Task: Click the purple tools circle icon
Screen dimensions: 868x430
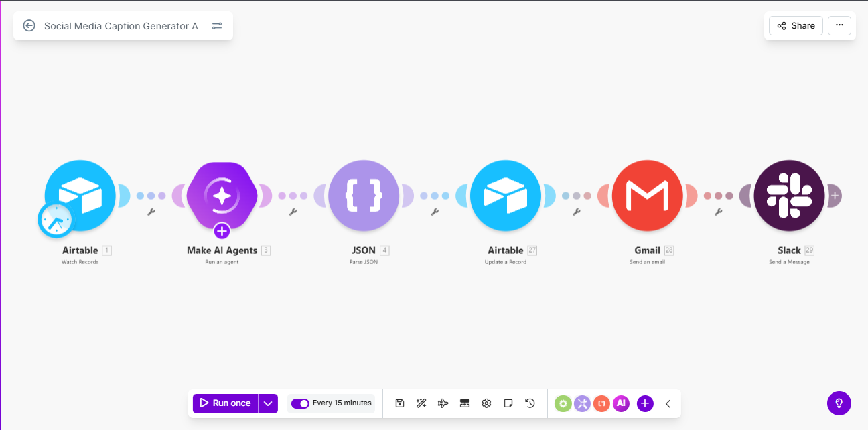Action: tap(582, 403)
